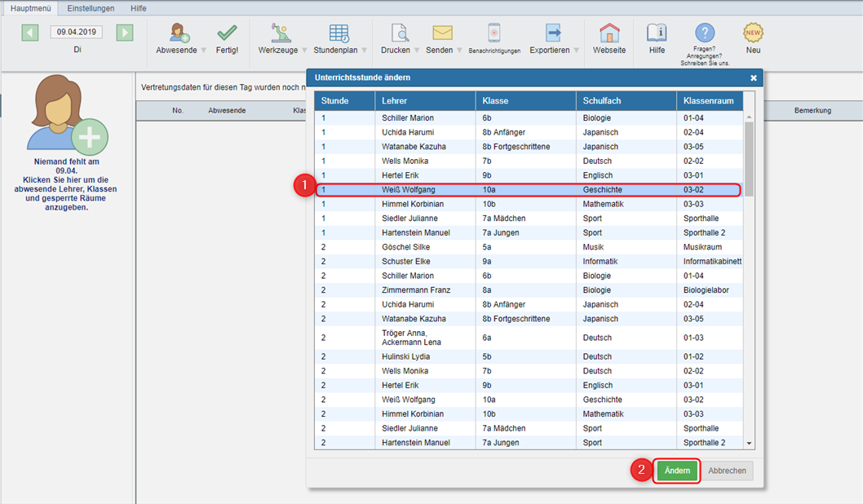Image resolution: width=863 pixels, height=504 pixels.
Task: Open the Abwesende toolbar icon
Action: pos(179,33)
